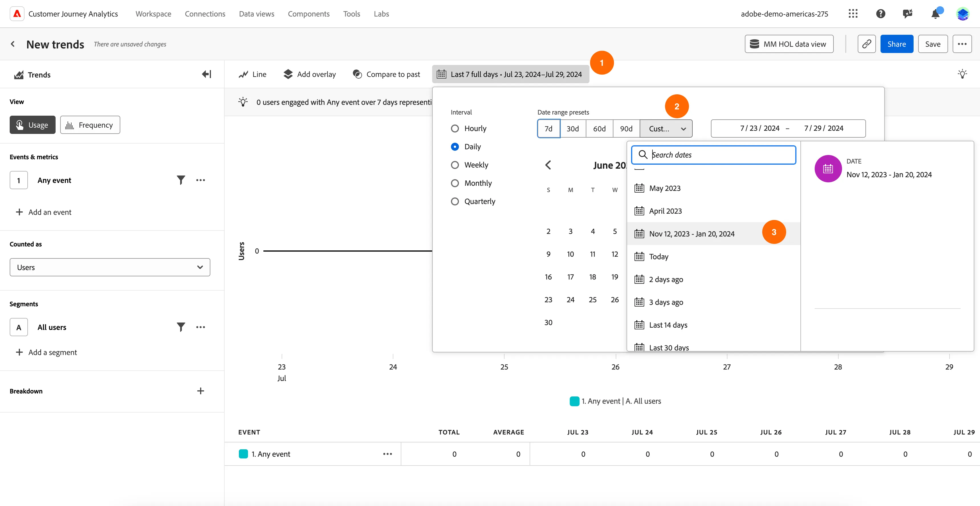Viewport: 980px width, 506px height.
Task: Copy link with the chain icon button
Action: click(x=867, y=44)
